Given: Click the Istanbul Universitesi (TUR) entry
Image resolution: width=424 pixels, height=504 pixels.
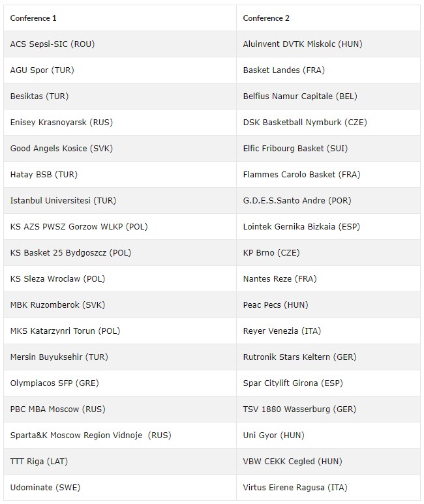Looking at the screenshot, I should [x=63, y=200].
